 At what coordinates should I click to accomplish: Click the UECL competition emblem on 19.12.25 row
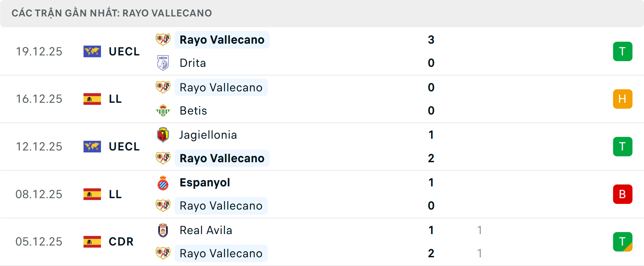[x=92, y=51]
